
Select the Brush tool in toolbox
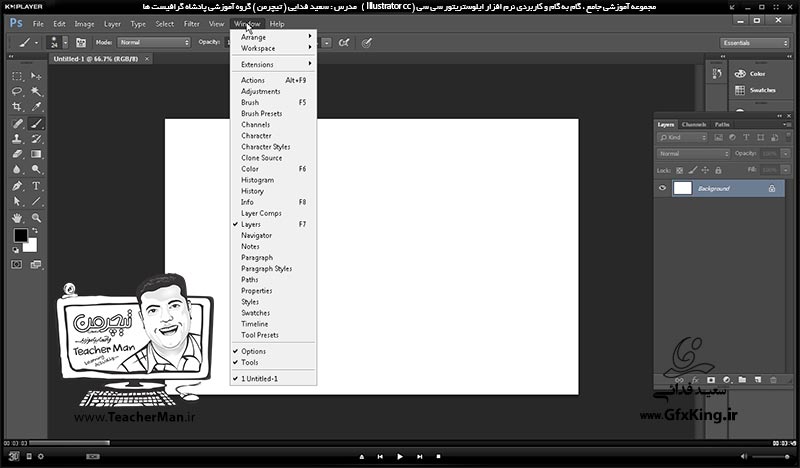pos(36,123)
